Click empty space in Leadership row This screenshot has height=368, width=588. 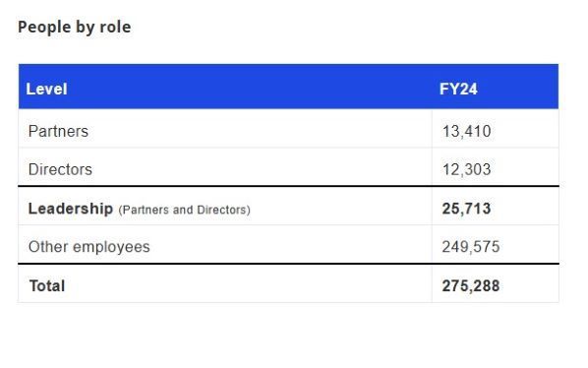point(341,207)
